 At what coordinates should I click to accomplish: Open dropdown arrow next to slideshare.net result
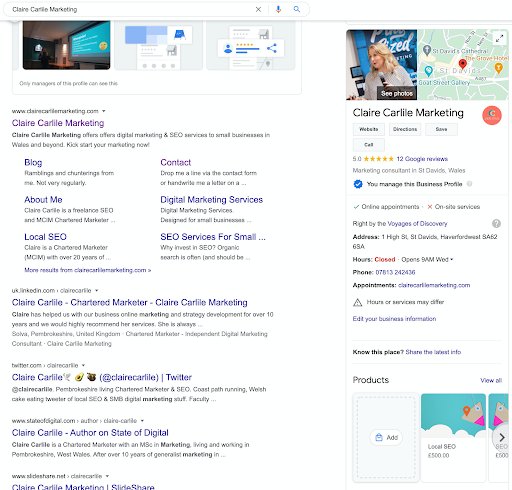pos(107,476)
